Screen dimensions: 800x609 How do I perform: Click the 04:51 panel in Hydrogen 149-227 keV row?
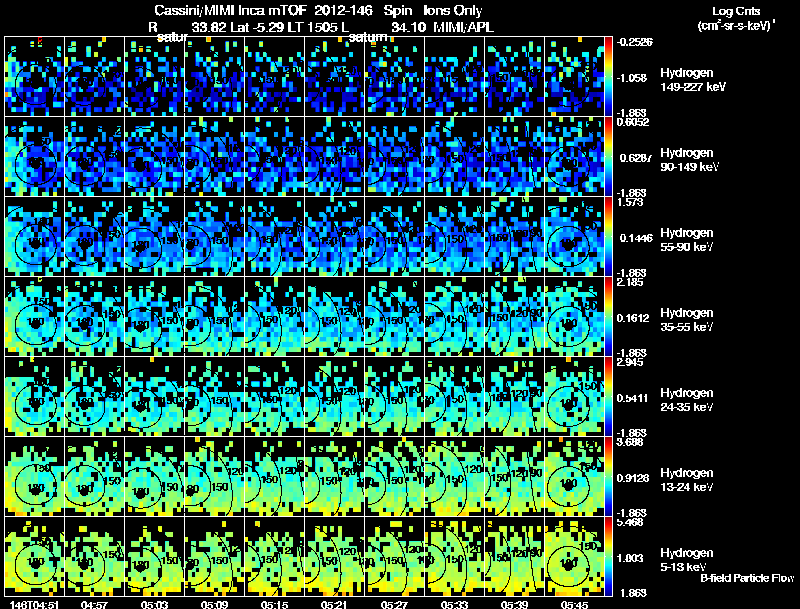(34, 77)
